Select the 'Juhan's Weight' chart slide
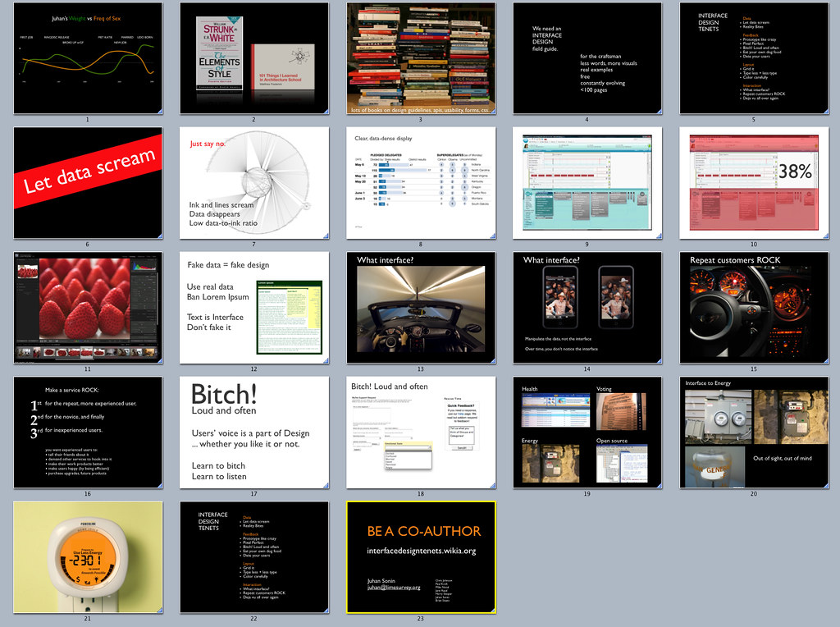This screenshot has width=840, height=627. pyautogui.click(x=88, y=57)
